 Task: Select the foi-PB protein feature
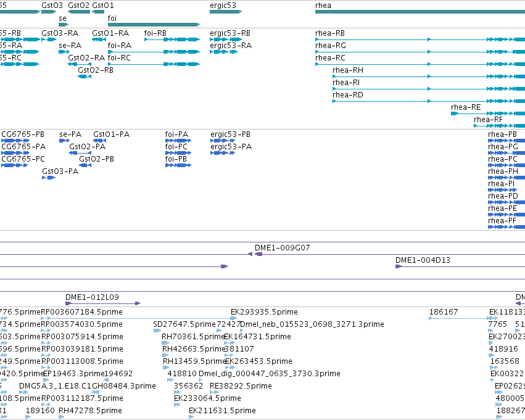178,165
